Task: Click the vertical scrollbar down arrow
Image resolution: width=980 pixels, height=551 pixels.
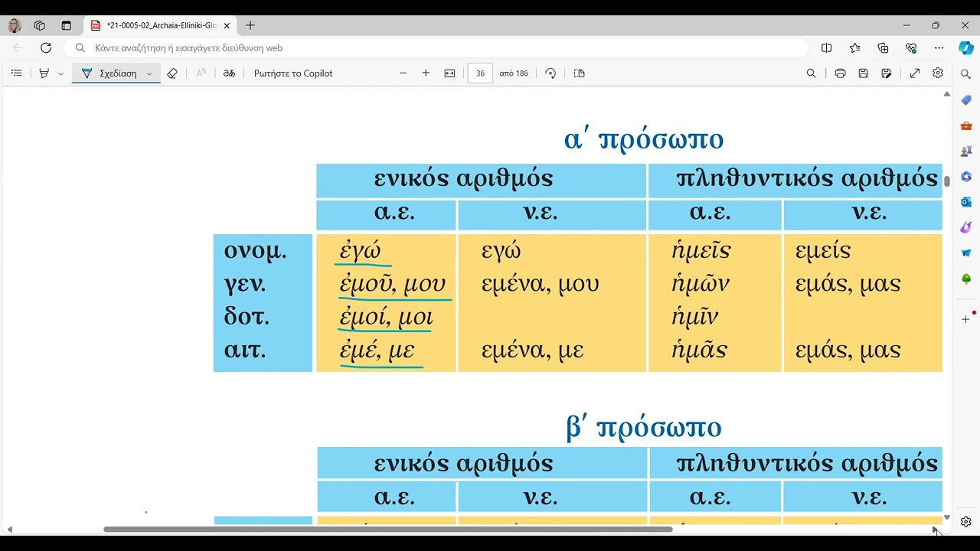Action: [947, 518]
